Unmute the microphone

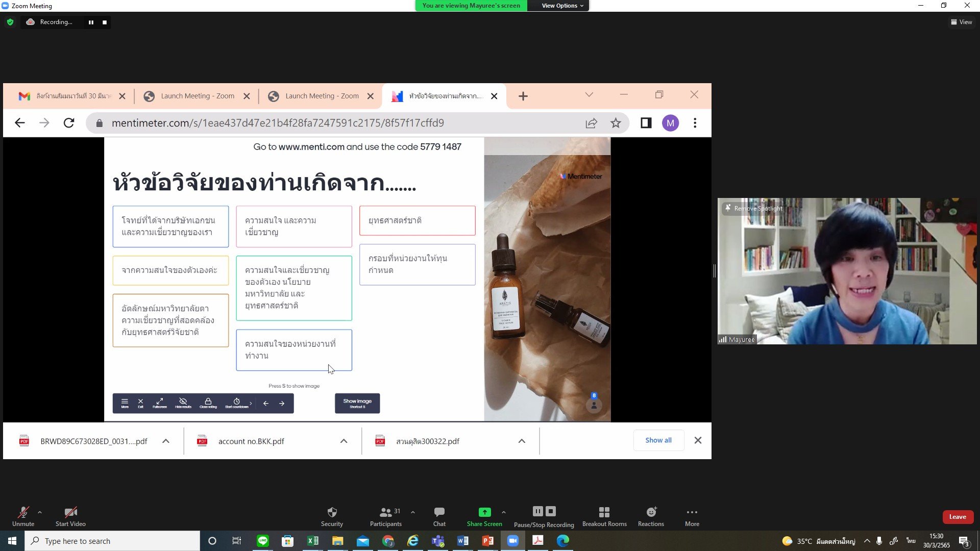click(23, 512)
